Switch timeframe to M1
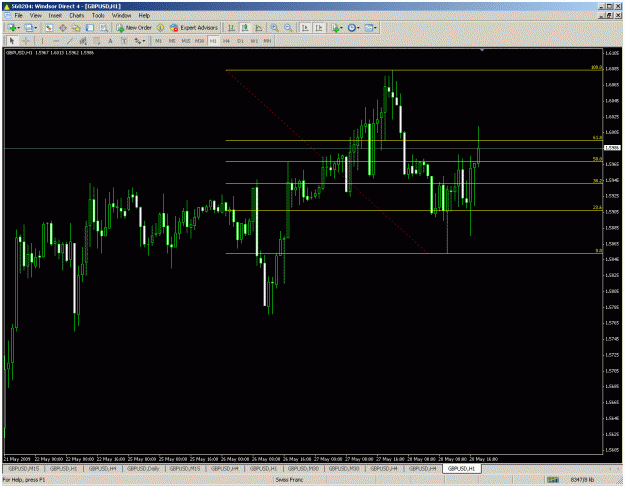The image size is (625, 486). 159,41
